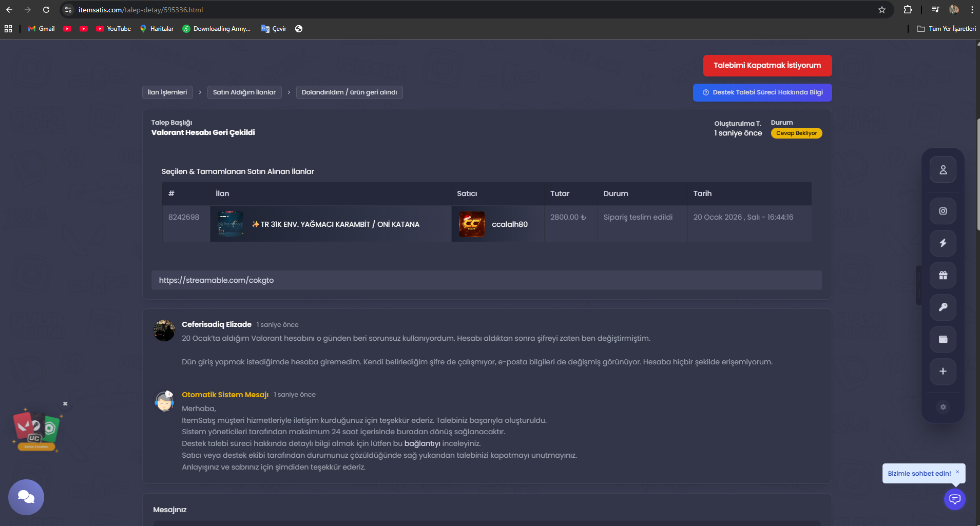Screen dimensions: 980x526
Task: Click the Bizimle sohbet edin! message
Action: pyautogui.click(x=919, y=474)
